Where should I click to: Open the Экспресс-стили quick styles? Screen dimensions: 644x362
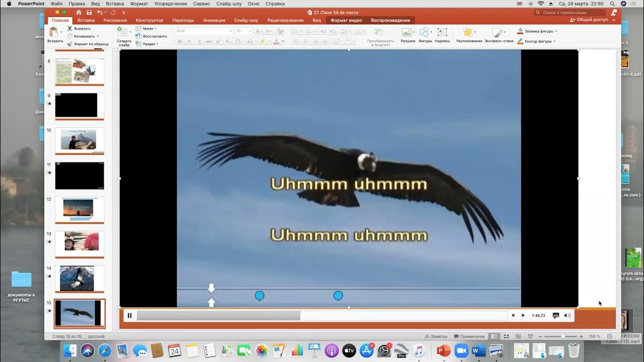click(499, 35)
